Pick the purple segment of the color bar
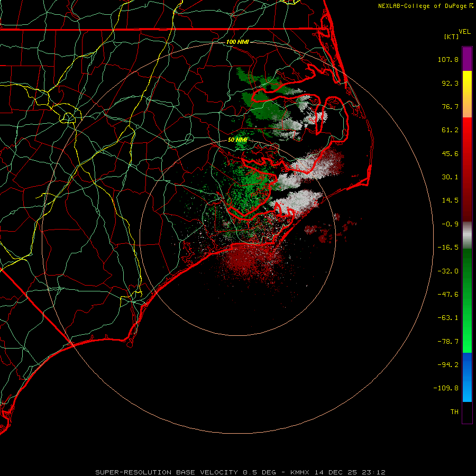 tap(467, 59)
